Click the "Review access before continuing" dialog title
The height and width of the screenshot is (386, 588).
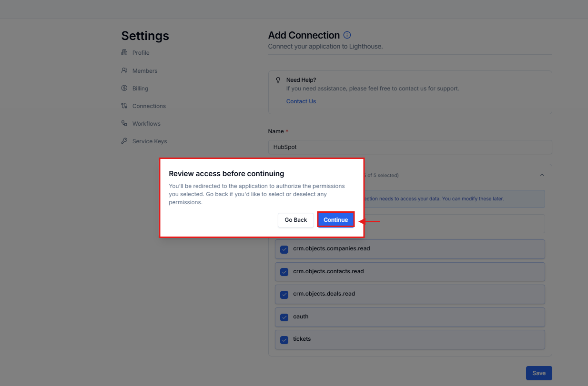(226, 173)
